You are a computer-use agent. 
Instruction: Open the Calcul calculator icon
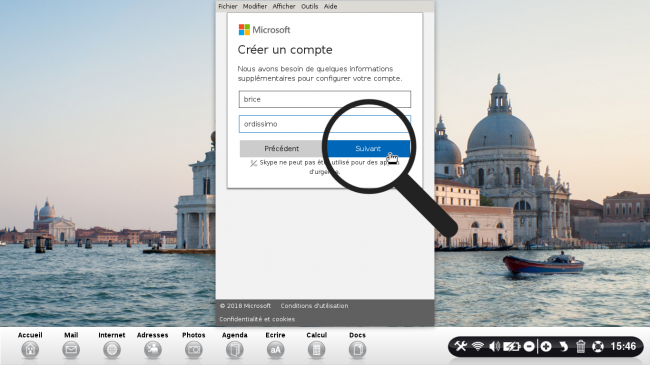point(316,350)
